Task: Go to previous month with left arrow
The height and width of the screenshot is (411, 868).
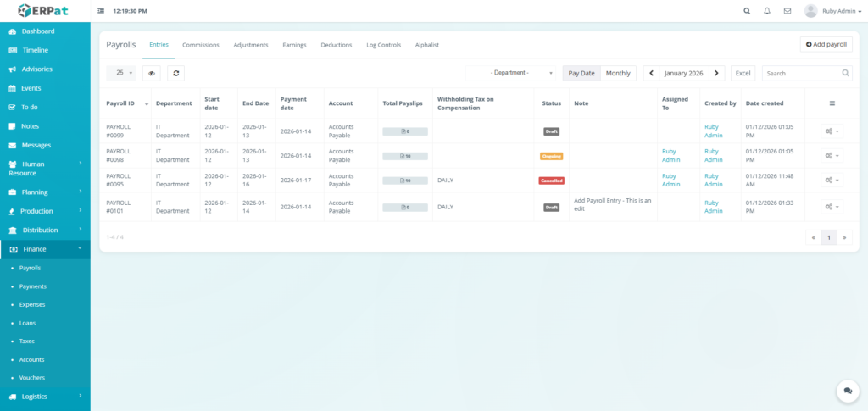Action: click(651, 73)
